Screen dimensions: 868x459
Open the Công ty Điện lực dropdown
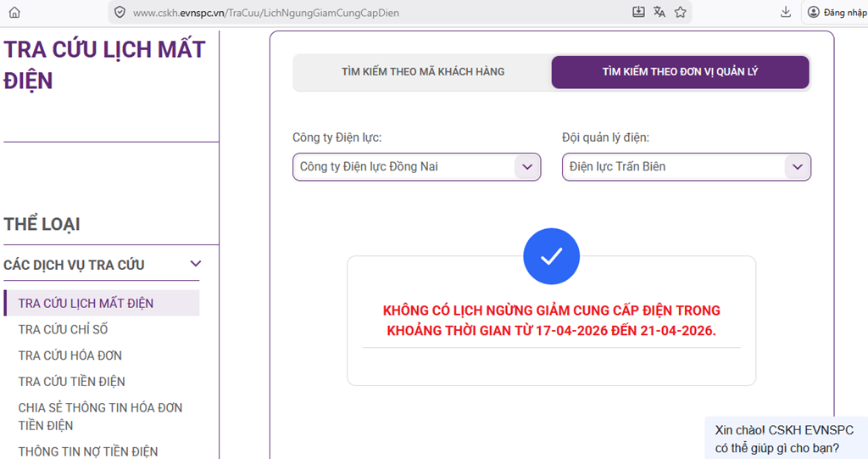click(x=416, y=167)
